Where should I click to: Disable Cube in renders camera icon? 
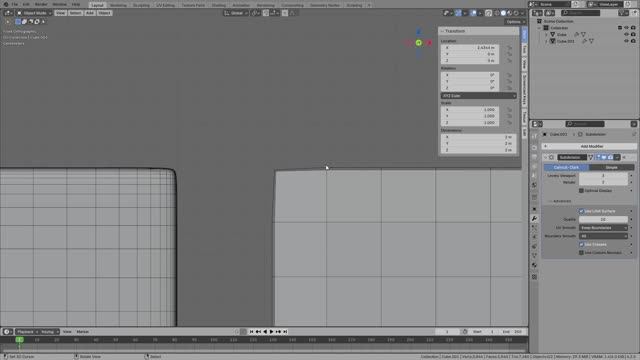tap(633, 35)
